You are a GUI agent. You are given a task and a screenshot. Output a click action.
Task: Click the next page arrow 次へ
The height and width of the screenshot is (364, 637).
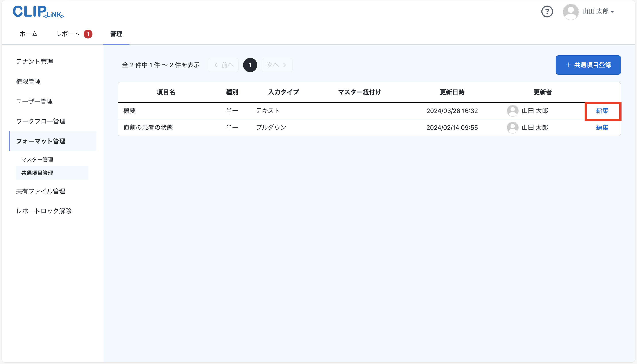(x=277, y=65)
